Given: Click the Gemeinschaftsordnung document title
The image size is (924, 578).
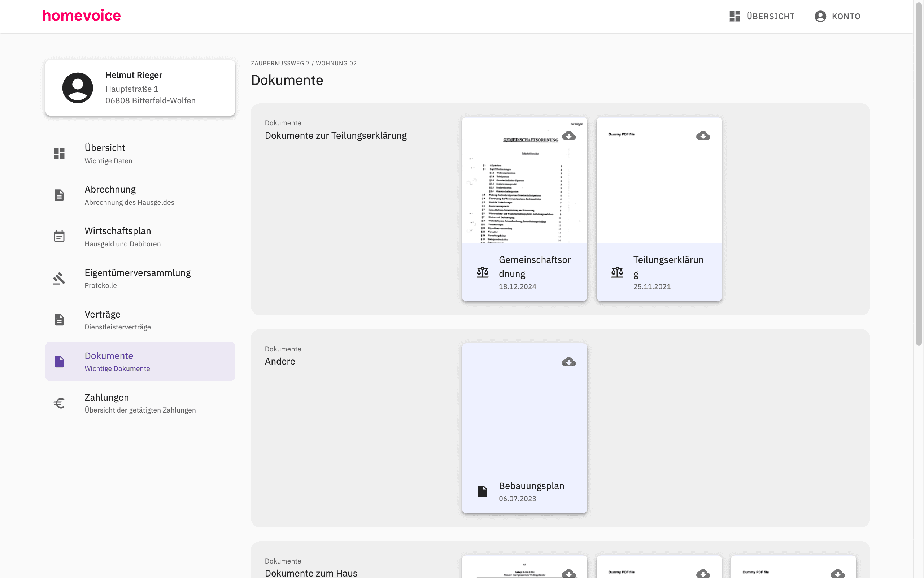Looking at the screenshot, I should tap(535, 267).
